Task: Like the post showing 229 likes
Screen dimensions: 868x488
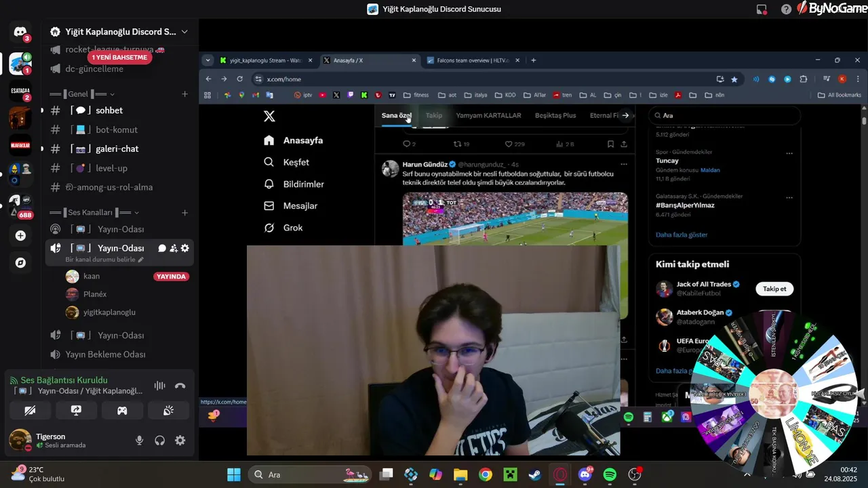Action: coord(515,144)
